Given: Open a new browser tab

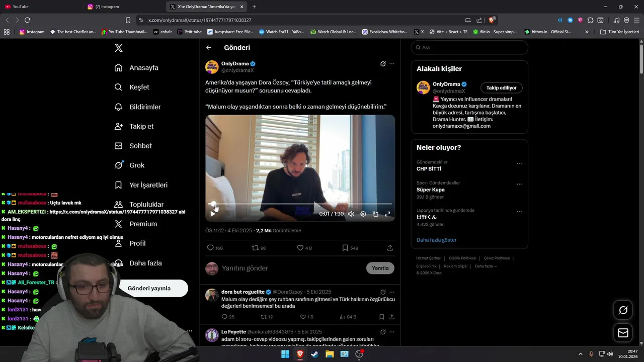Looking at the screenshot, I should coord(254,7).
